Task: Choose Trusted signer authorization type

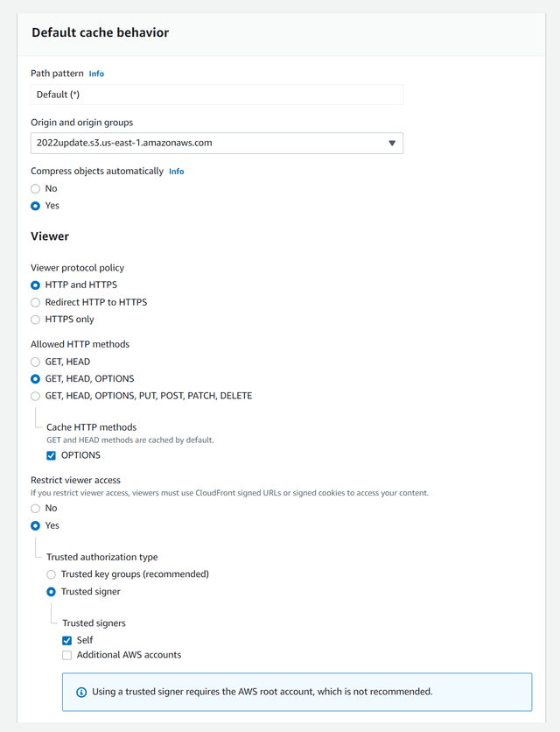Action: [x=52, y=592]
